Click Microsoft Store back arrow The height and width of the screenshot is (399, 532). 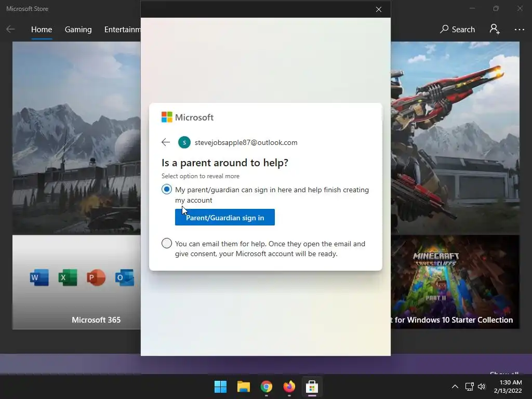(10, 29)
